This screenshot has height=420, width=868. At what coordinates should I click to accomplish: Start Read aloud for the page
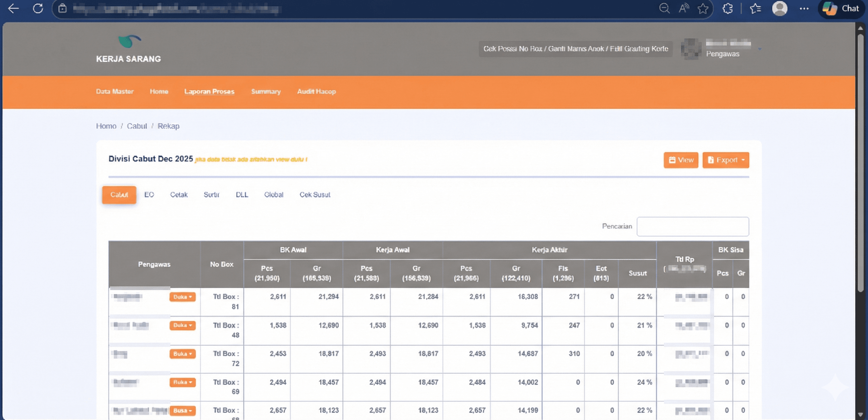tap(684, 8)
